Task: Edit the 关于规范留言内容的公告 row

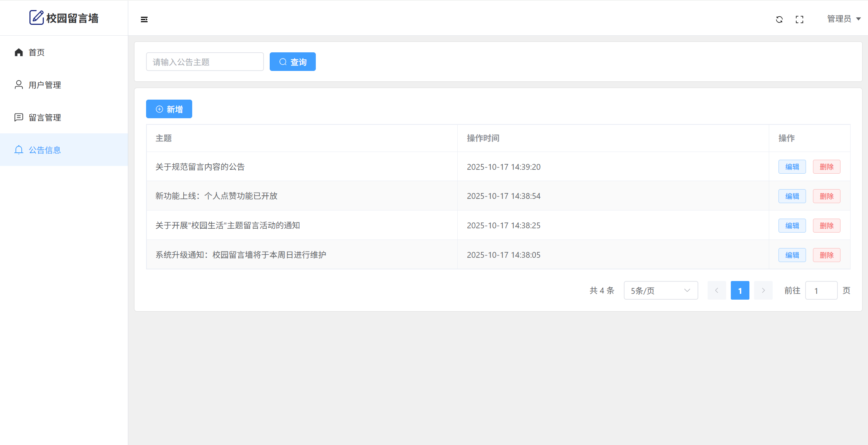Action: [792, 167]
